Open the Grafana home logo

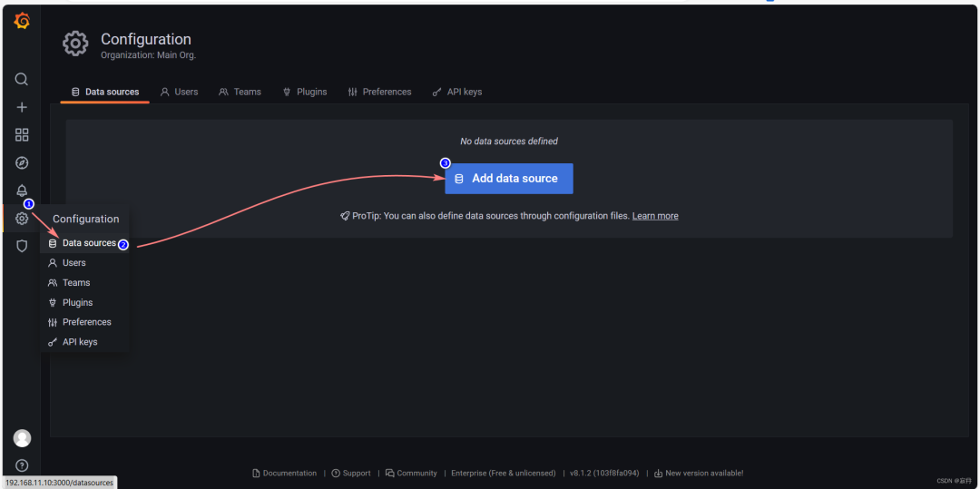[22, 21]
